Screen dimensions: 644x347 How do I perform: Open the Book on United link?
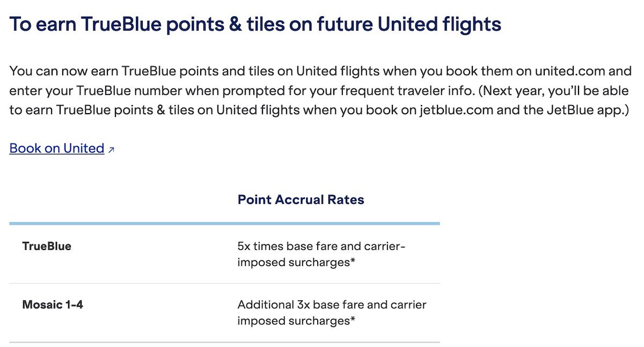57,149
